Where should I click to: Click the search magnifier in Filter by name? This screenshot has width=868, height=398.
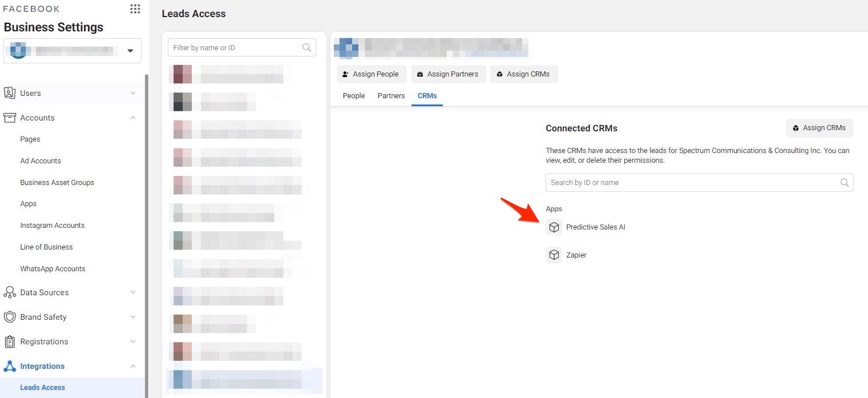coord(306,48)
